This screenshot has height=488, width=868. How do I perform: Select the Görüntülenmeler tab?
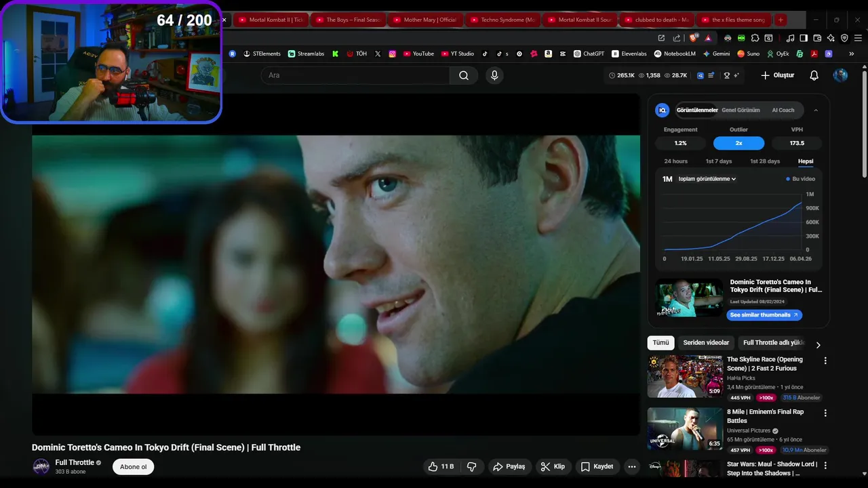point(697,110)
